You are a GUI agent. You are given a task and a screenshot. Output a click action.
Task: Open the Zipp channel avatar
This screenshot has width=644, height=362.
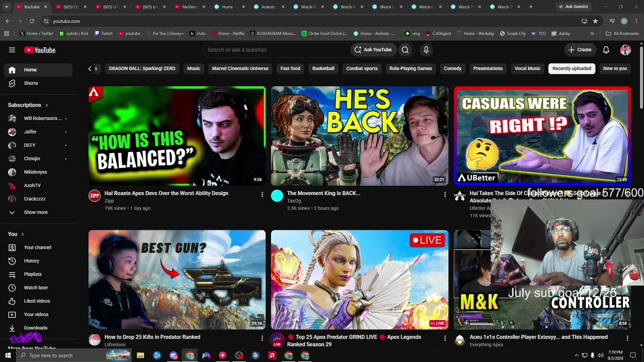coord(95,196)
